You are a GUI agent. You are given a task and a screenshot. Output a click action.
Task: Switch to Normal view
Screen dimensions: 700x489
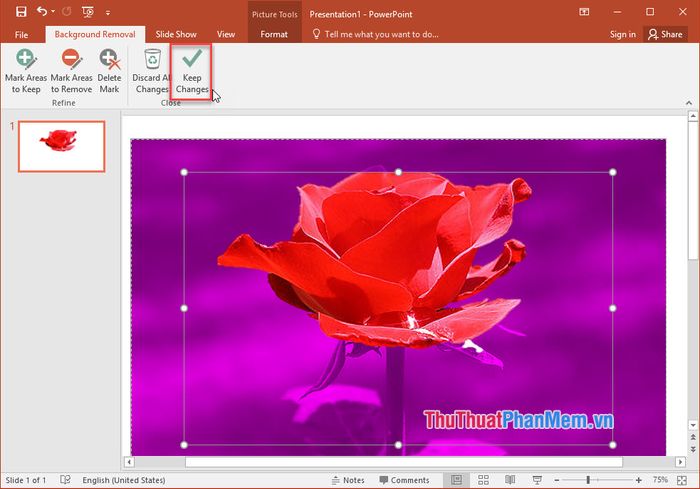[x=456, y=480]
